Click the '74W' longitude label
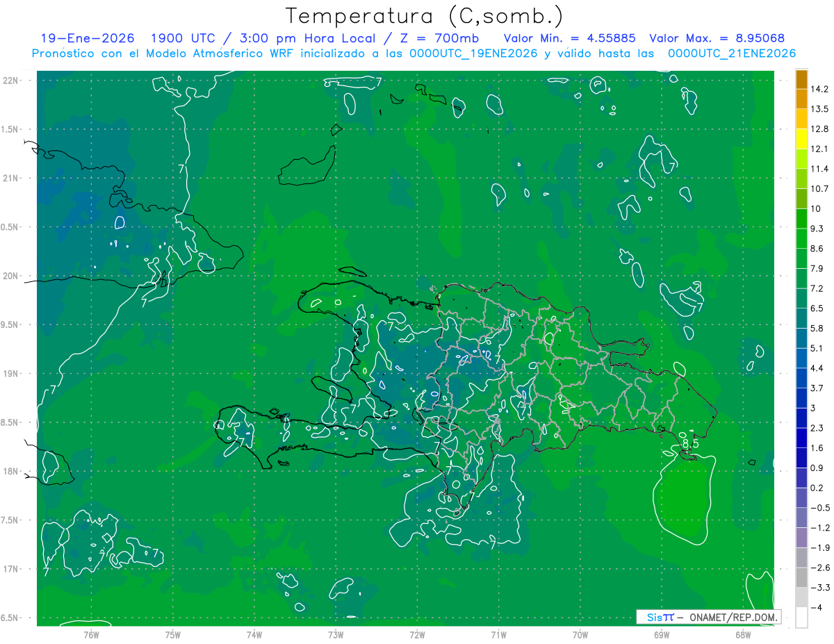The image size is (834, 644). coord(254,635)
